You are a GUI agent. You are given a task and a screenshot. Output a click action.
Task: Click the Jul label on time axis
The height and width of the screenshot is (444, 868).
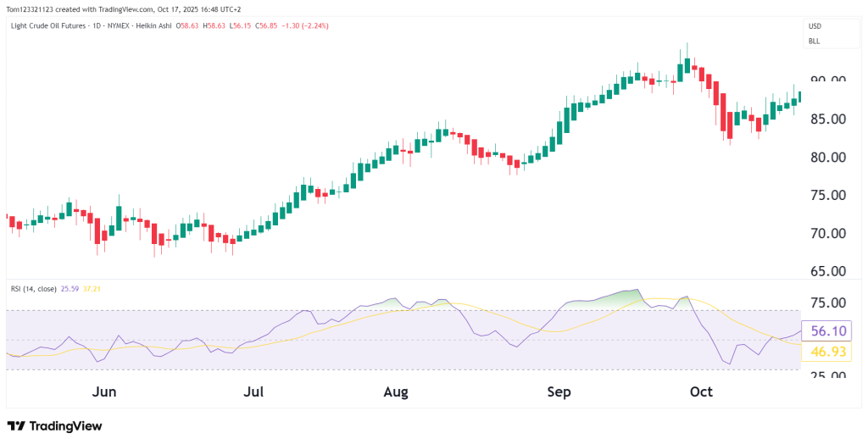253,392
